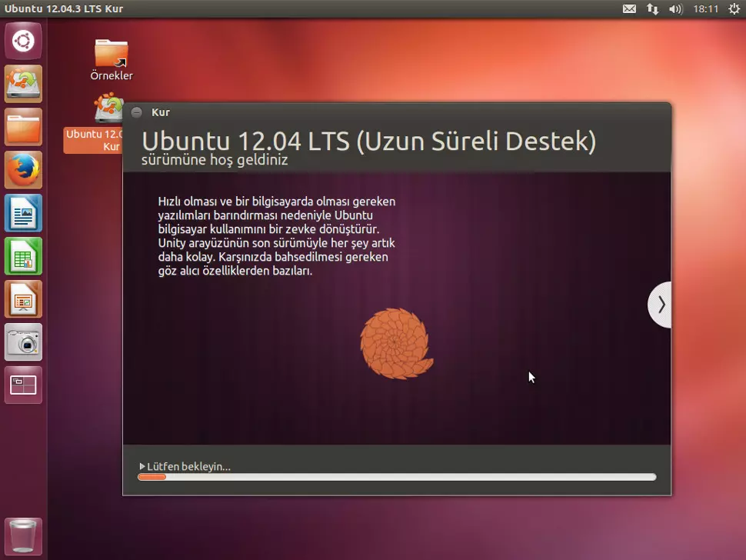Advance the slideshow with the right chevron

tap(660, 305)
